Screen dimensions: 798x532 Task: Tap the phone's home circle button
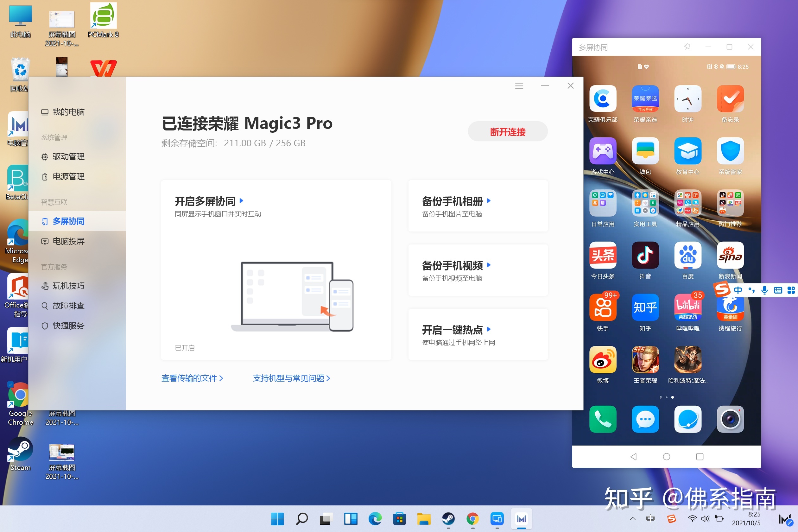pyautogui.click(x=666, y=457)
